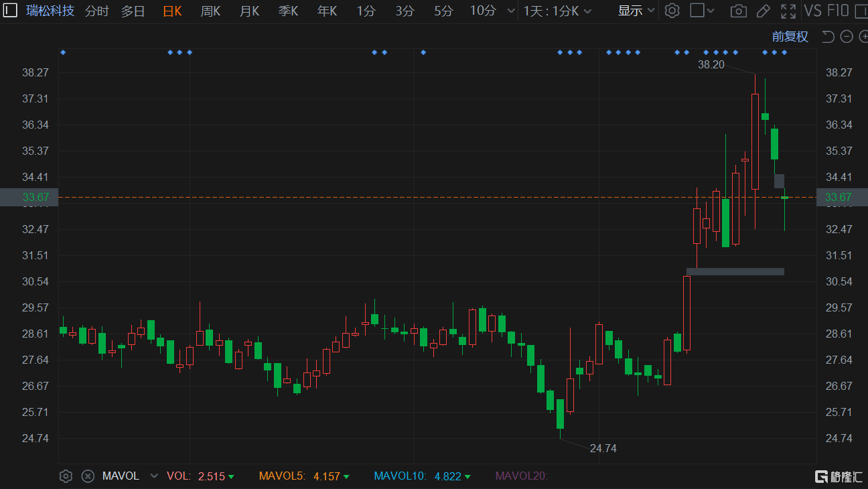The height and width of the screenshot is (489, 868).
Task: Select the 5分 five-minute timeframe
Action: [x=443, y=11]
